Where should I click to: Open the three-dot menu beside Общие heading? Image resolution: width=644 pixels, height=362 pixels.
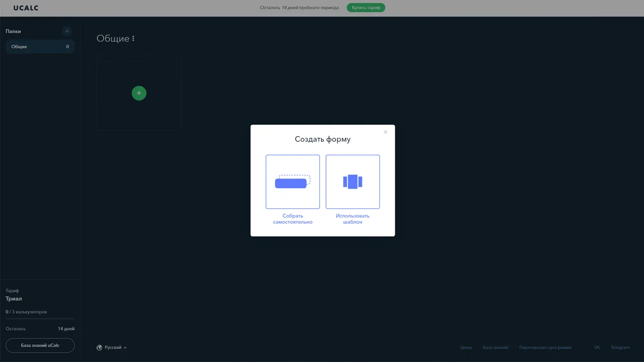(x=133, y=39)
